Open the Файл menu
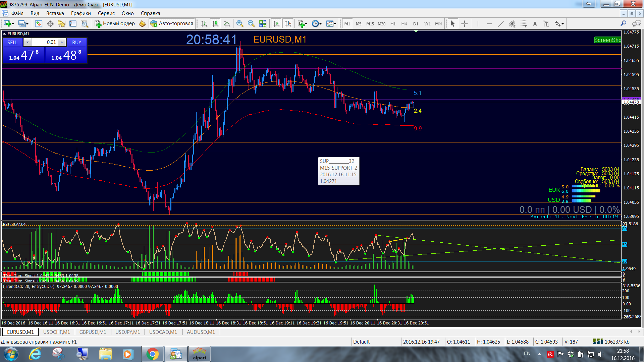Viewport: 644px width, 362px height. coord(17,13)
